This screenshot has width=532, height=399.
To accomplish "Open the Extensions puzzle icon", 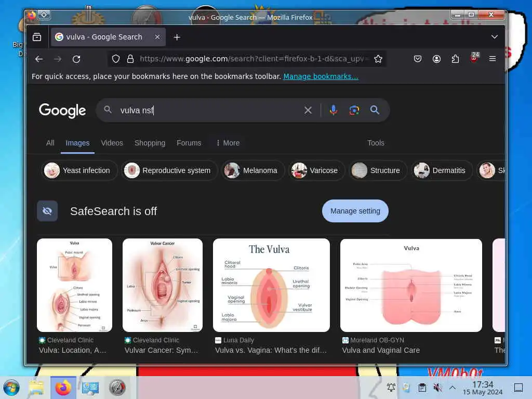I will (x=455, y=59).
